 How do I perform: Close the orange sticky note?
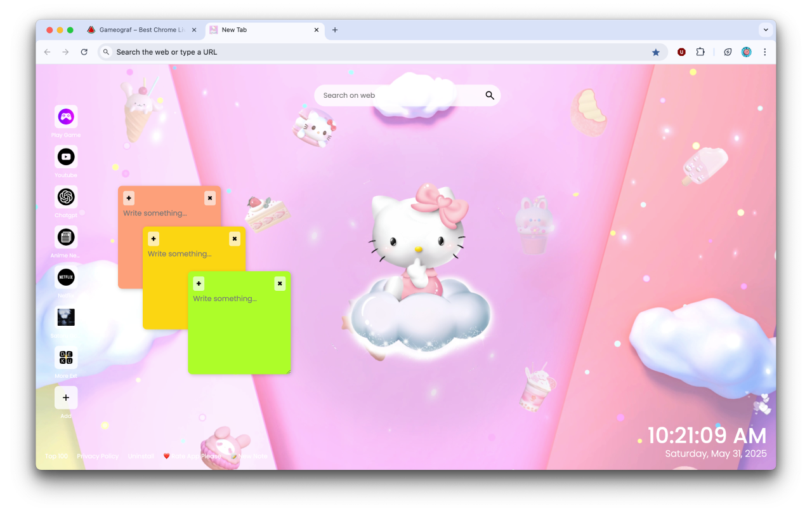[210, 198]
